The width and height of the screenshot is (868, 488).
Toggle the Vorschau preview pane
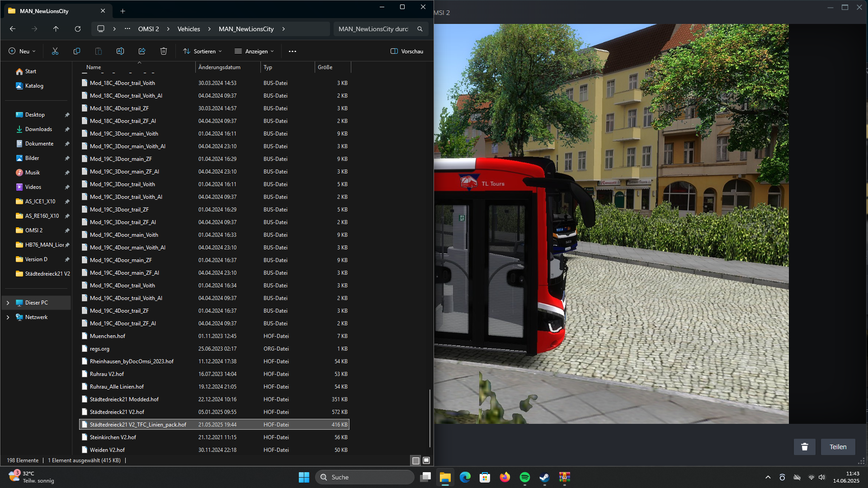point(407,52)
